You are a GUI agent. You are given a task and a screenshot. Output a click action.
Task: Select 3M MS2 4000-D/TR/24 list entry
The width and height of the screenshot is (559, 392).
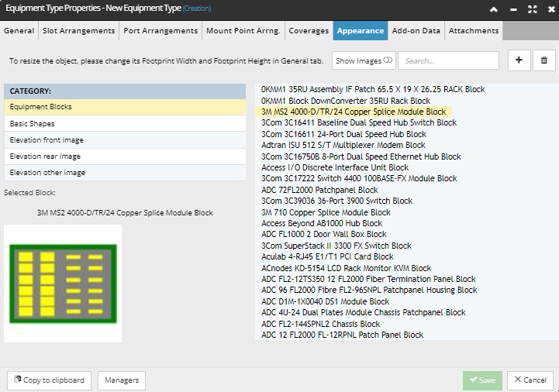point(354,112)
